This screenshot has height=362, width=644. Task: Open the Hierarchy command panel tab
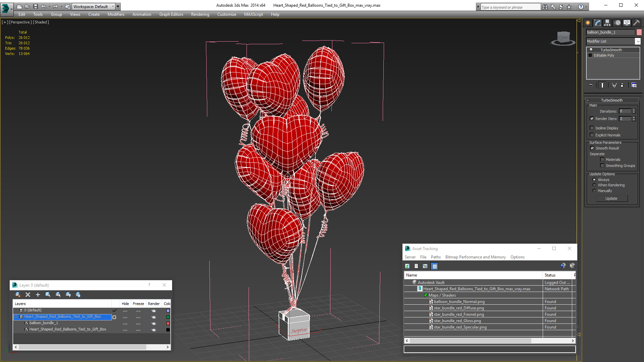pos(607,23)
